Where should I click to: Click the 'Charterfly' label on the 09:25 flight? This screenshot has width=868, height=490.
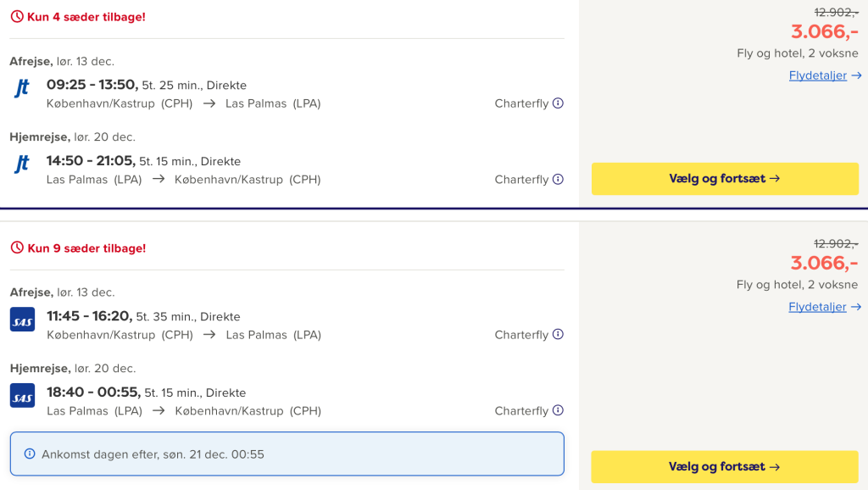pos(521,103)
